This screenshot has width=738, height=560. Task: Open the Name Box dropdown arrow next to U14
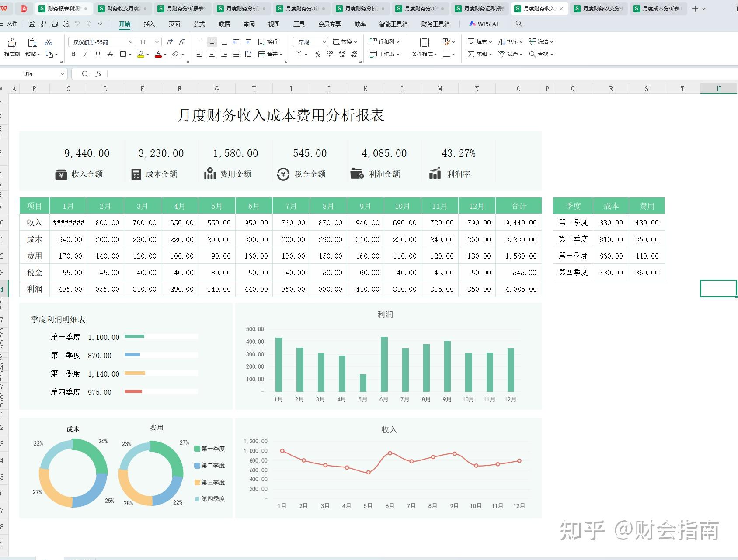[x=62, y=74]
